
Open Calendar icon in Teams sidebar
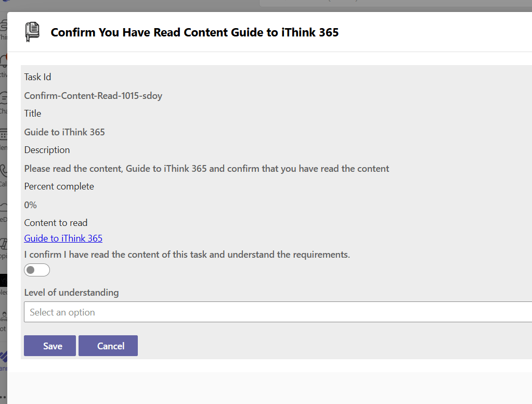[x=4, y=135]
